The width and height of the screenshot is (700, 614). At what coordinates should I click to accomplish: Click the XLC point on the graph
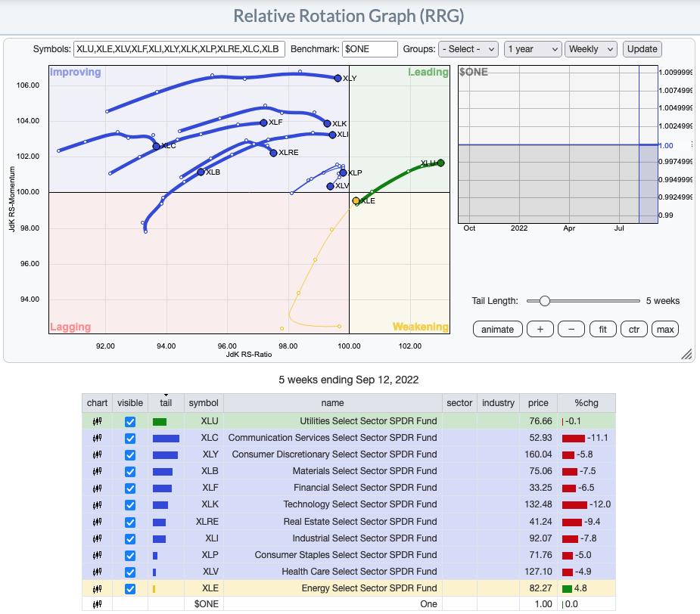tap(156, 146)
